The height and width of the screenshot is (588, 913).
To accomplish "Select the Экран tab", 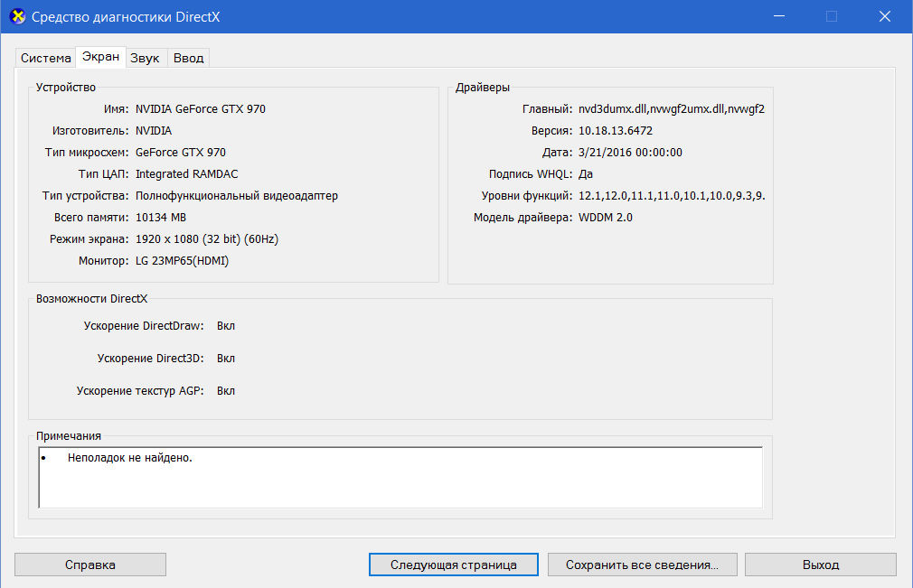I will click(x=100, y=57).
